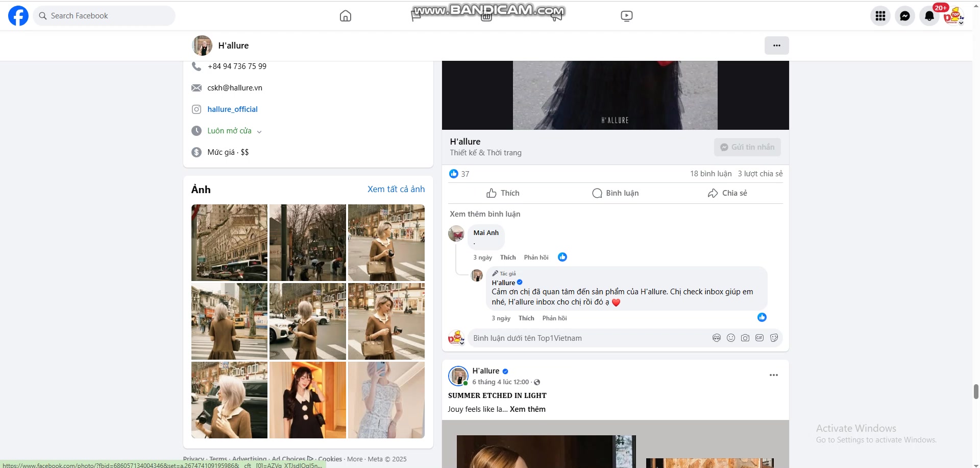Open Xem tất cả ảnh link
The image size is (980, 468).
396,189
